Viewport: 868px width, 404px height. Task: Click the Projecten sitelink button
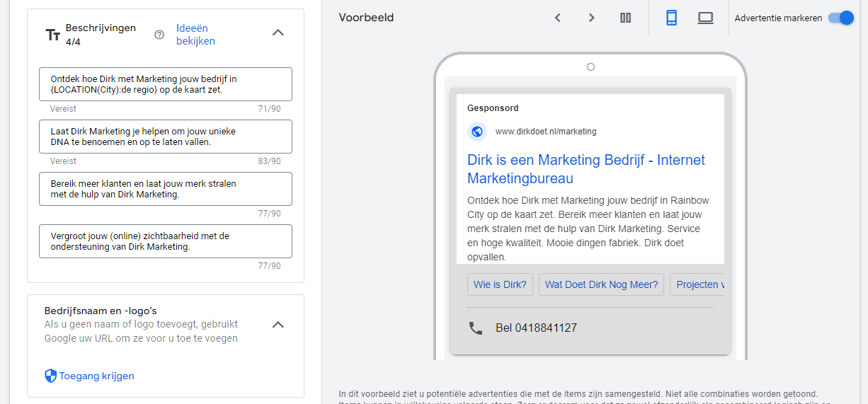tap(699, 284)
